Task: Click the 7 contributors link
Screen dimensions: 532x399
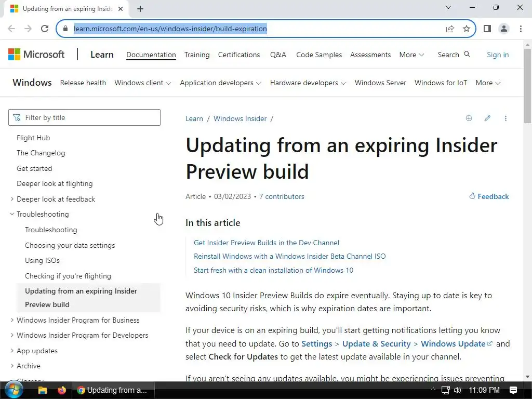Action: coord(282,196)
